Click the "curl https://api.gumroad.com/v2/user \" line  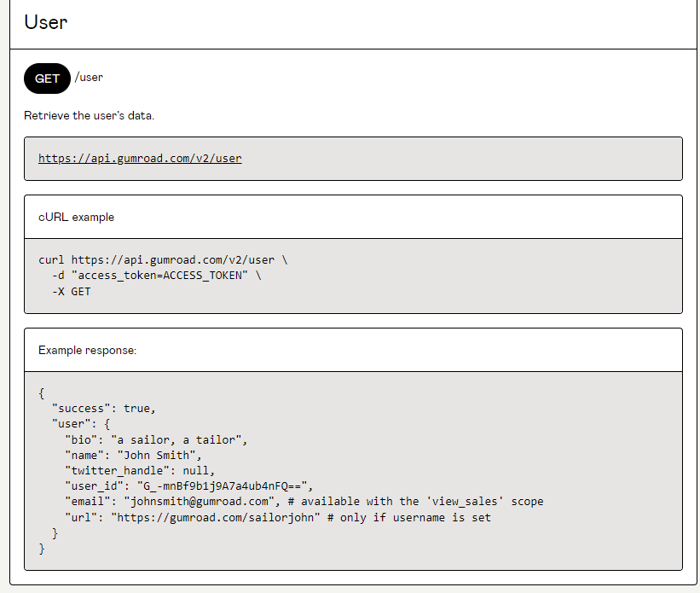coord(163,260)
